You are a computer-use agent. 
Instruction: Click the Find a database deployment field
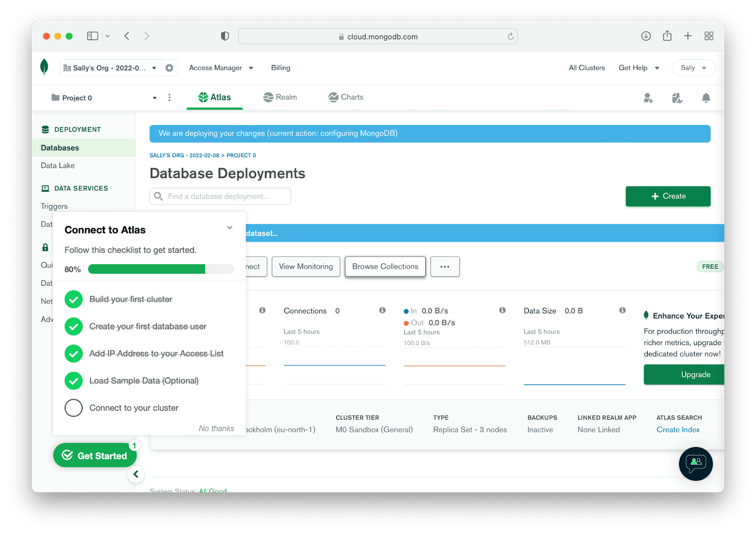pyautogui.click(x=220, y=196)
